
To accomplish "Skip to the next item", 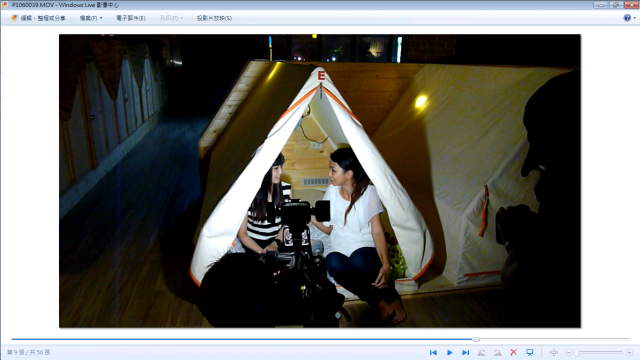I will (x=465, y=352).
